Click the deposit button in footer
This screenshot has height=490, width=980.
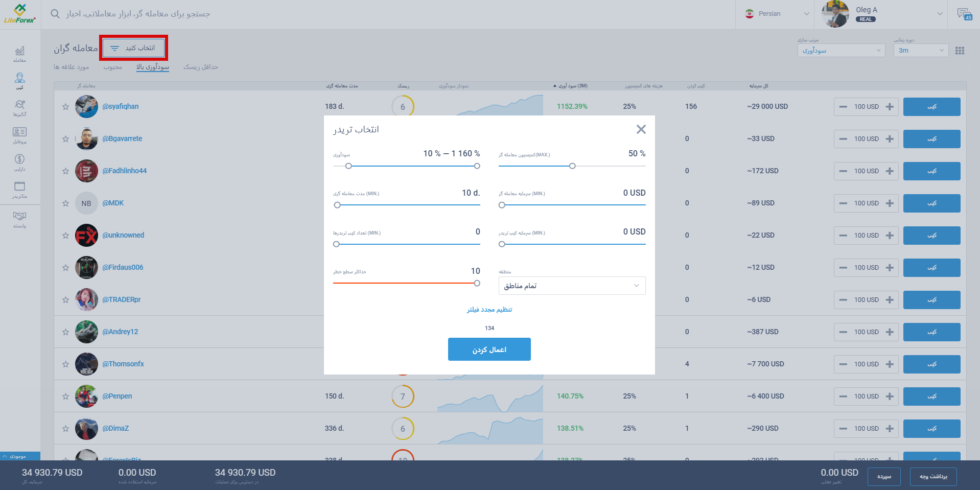coord(884,476)
